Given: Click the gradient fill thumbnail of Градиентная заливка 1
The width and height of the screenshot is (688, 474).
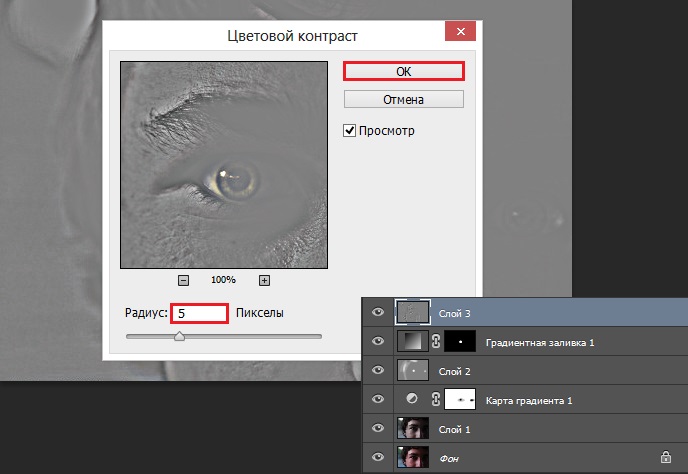Looking at the screenshot, I should tap(412, 341).
